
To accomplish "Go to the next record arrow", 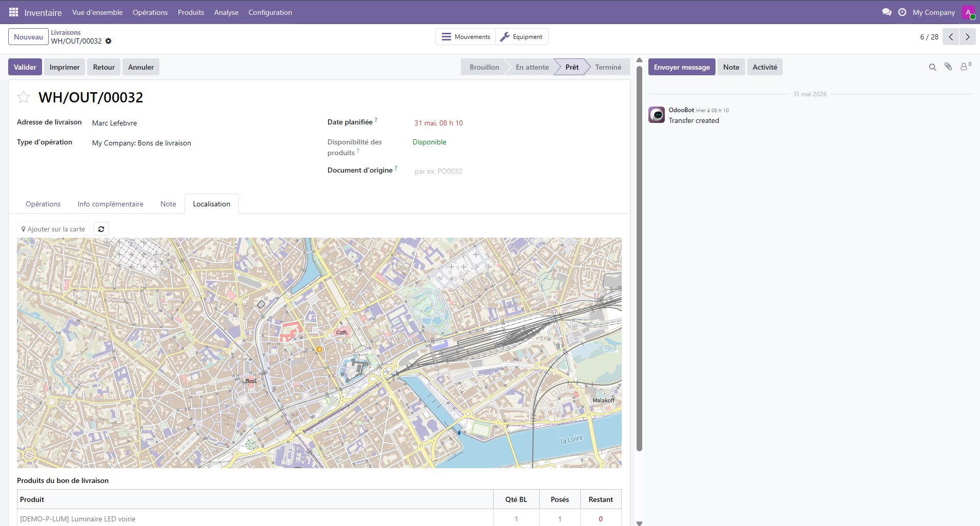I will (967, 37).
